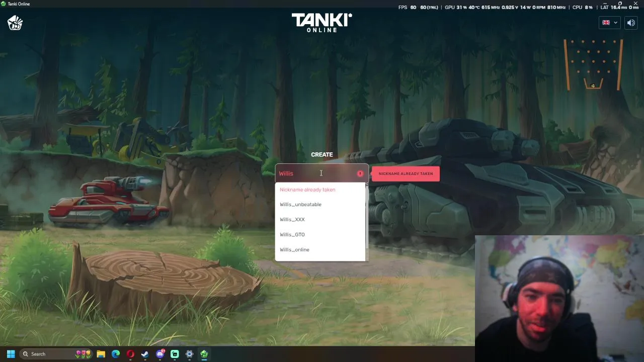
Task: Click the red error icon in nickname field
Action: (x=360, y=173)
